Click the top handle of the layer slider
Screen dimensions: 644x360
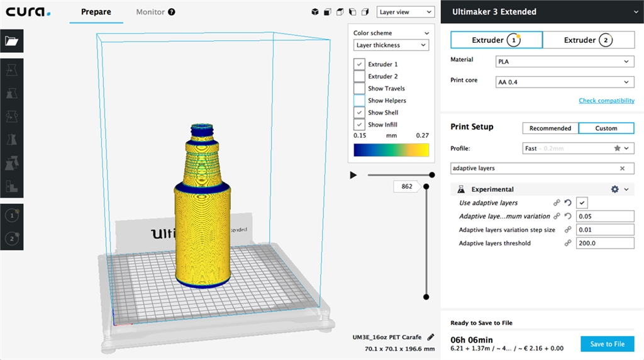[x=426, y=186]
